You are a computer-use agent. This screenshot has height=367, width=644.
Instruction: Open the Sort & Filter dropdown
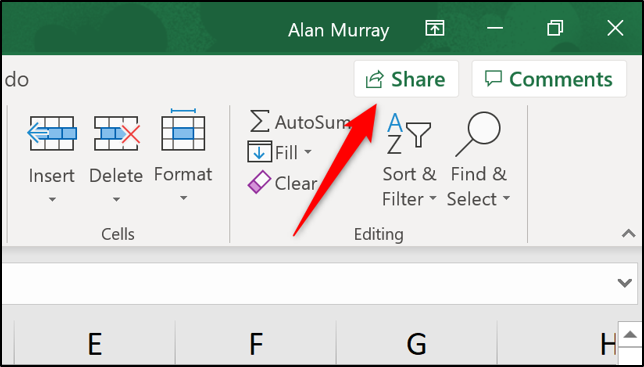point(433,199)
